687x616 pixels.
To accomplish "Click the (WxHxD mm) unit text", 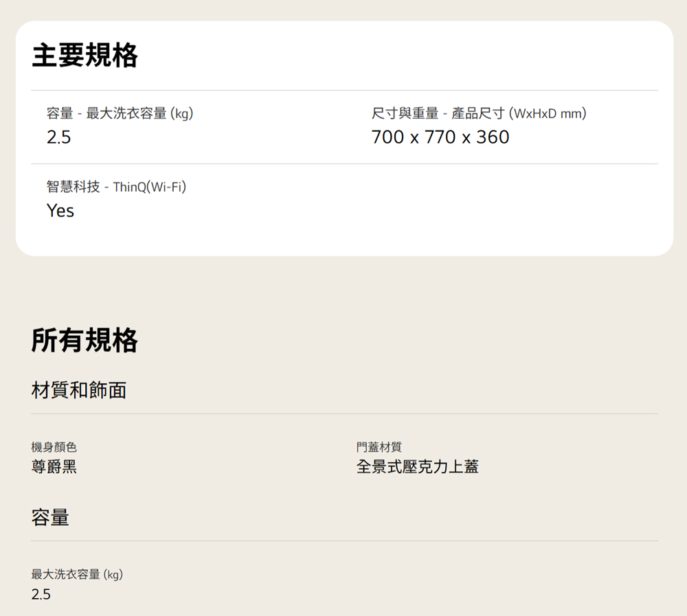I will 548,113.
